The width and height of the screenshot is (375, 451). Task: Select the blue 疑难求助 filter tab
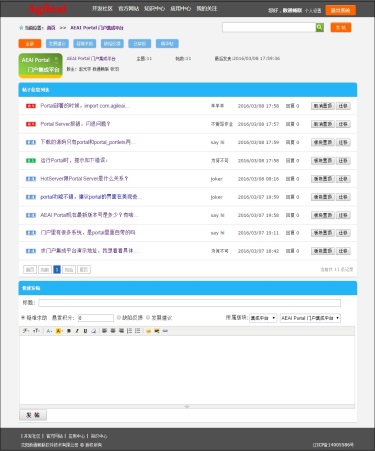point(85,44)
